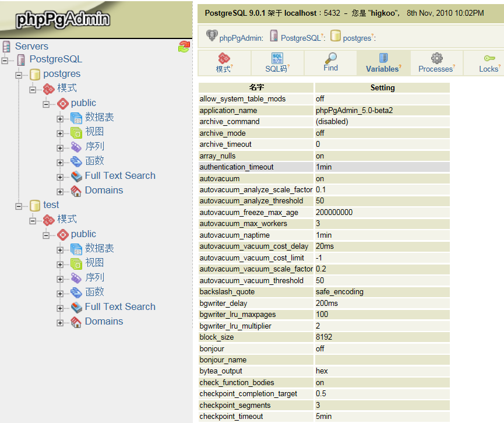Click the elephant icon in the breadcrumb trail
This screenshot has height=423, width=504.
click(x=212, y=36)
